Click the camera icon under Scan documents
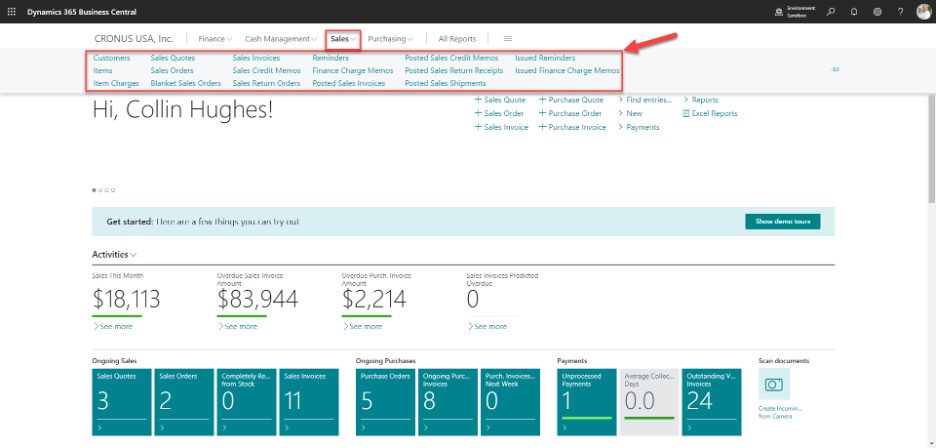This screenshot has height=448, width=936. point(773,384)
